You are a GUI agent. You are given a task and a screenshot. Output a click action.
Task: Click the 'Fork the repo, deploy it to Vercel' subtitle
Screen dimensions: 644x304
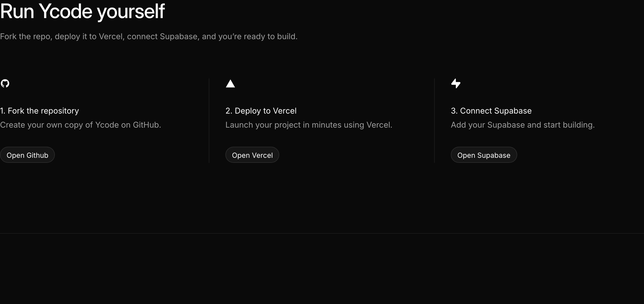pyautogui.click(x=149, y=37)
